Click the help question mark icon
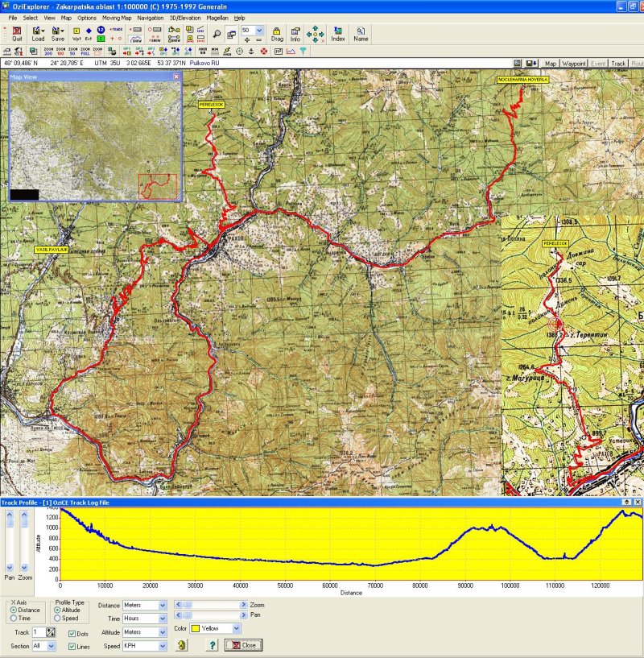The height and width of the screenshot is (658, 644). click(x=213, y=645)
